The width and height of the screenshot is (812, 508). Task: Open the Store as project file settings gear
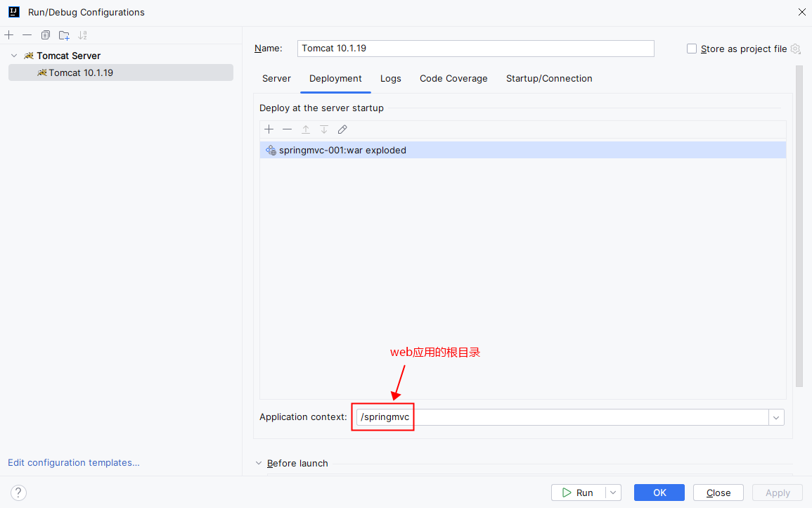[796, 49]
